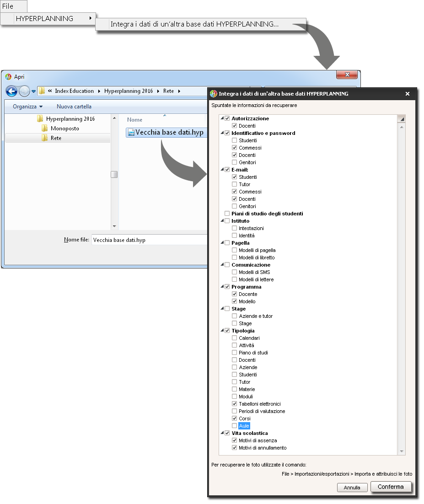Click the back arrow in the Apri dialog

coord(11,91)
